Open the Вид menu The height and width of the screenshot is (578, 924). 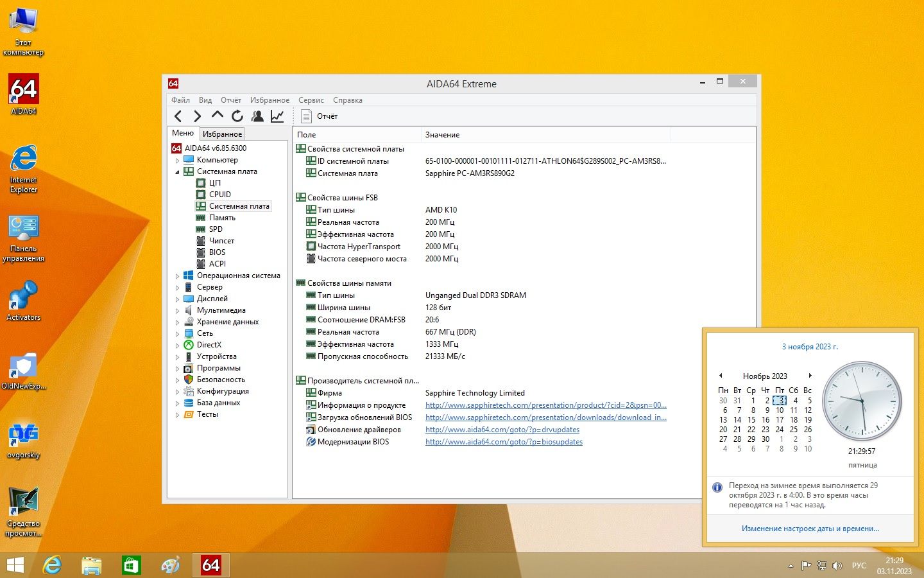coord(205,100)
